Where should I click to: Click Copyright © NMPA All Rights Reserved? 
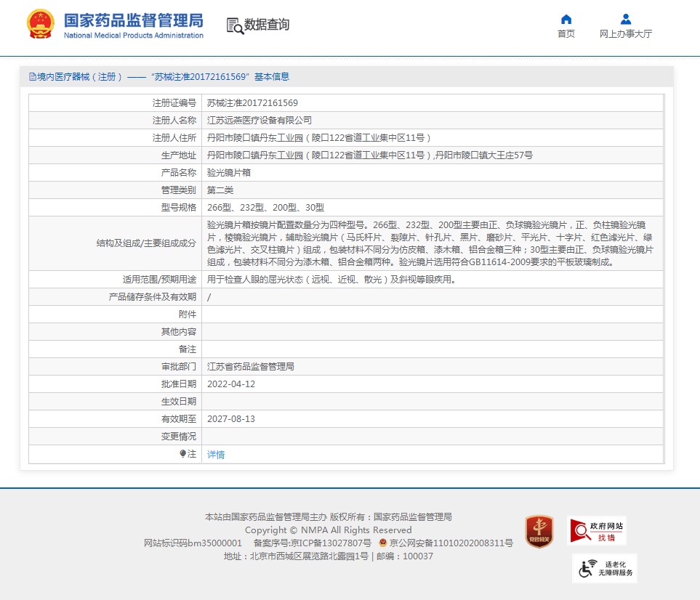tap(328, 530)
